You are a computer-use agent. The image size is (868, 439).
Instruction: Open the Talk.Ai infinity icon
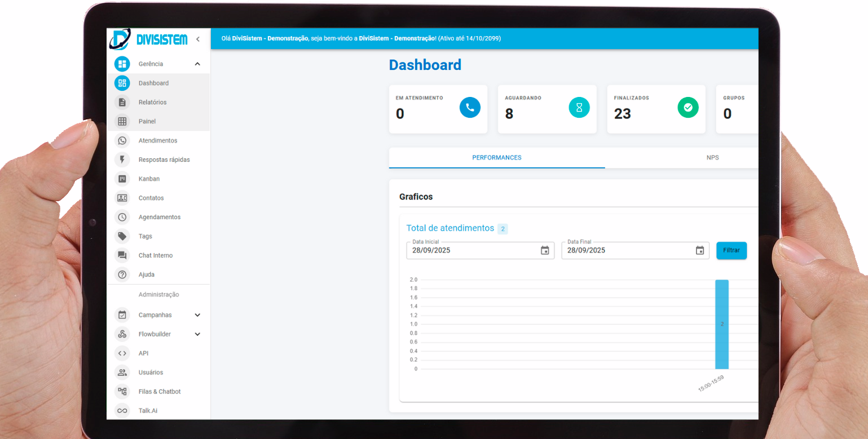(x=122, y=411)
